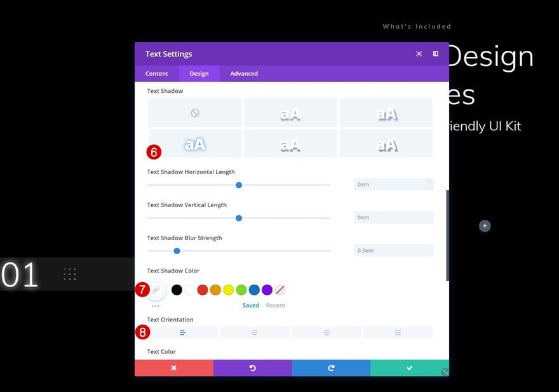Image resolution: width=559 pixels, height=392 pixels.
Task: Switch to the Content tab
Action: point(157,74)
